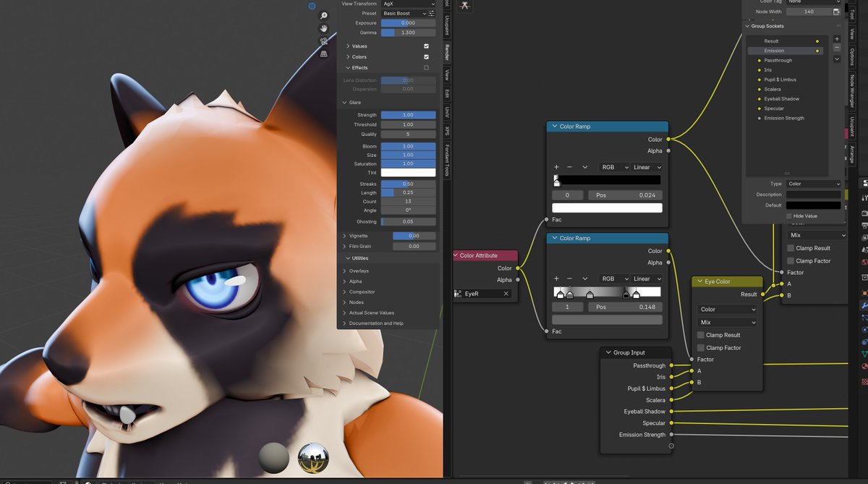Open preset options icon beside Basic Boost
The width and height of the screenshot is (868, 484).
point(432,13)
